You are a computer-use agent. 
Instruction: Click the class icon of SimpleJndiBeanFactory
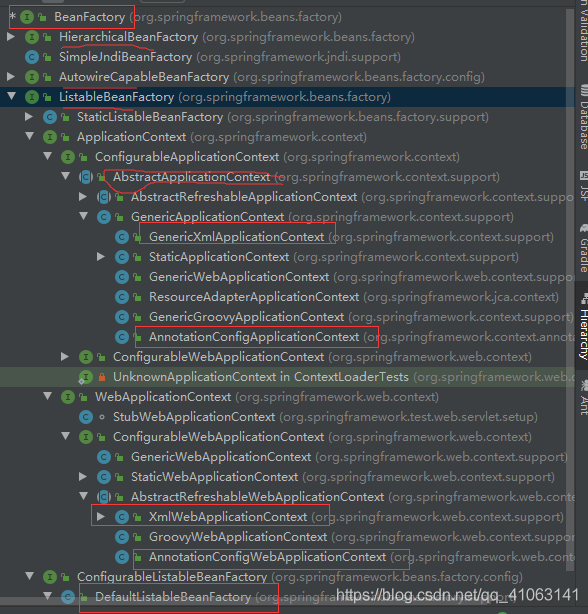pyautogui.click(x=32, y=57)
